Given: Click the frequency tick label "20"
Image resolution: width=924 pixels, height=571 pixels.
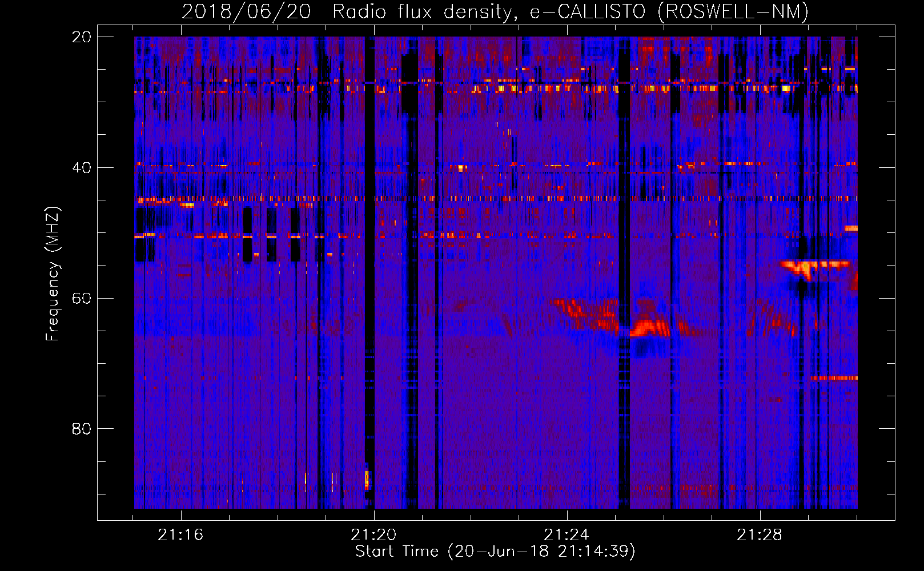Looking at the screenshot, I should [x=82, y=37].
